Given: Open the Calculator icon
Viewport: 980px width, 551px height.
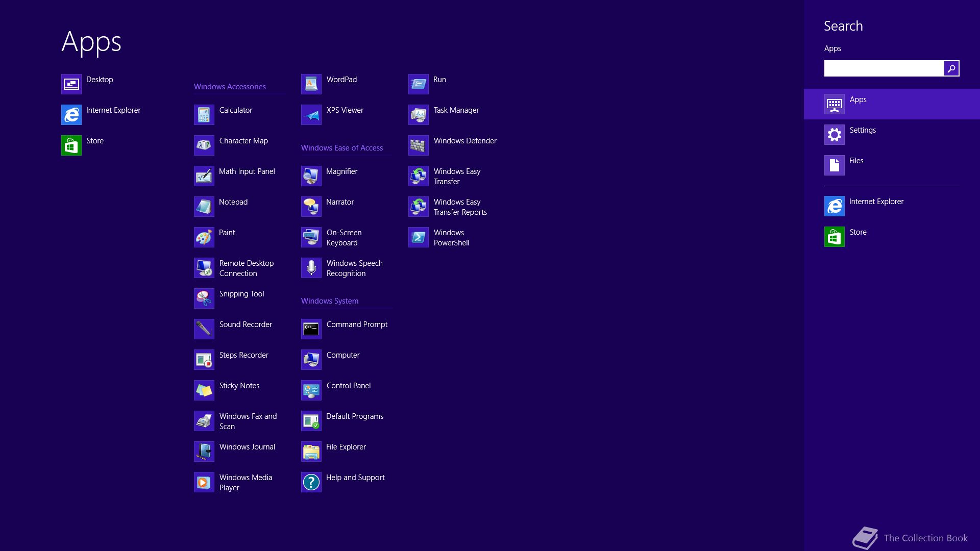Looking at the screenshot, I should pos(204,115).
